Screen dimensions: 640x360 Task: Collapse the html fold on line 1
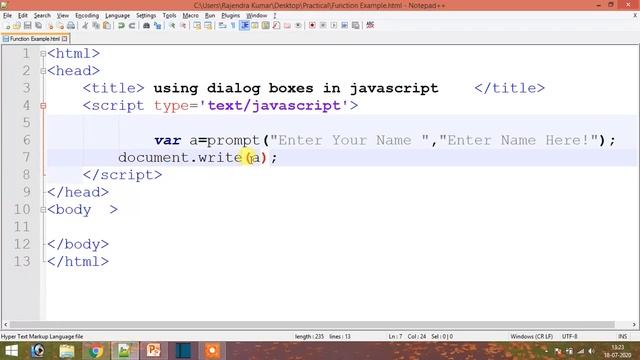43,53
